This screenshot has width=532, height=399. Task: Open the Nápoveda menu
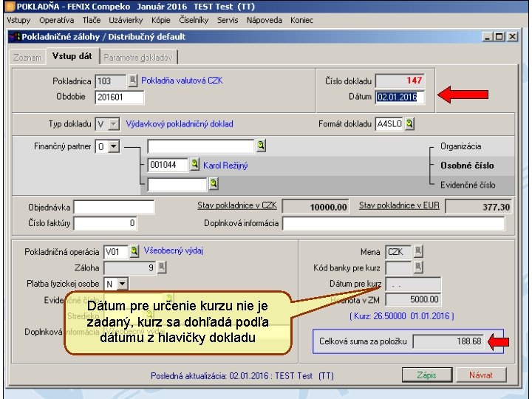tap(265, 20)
